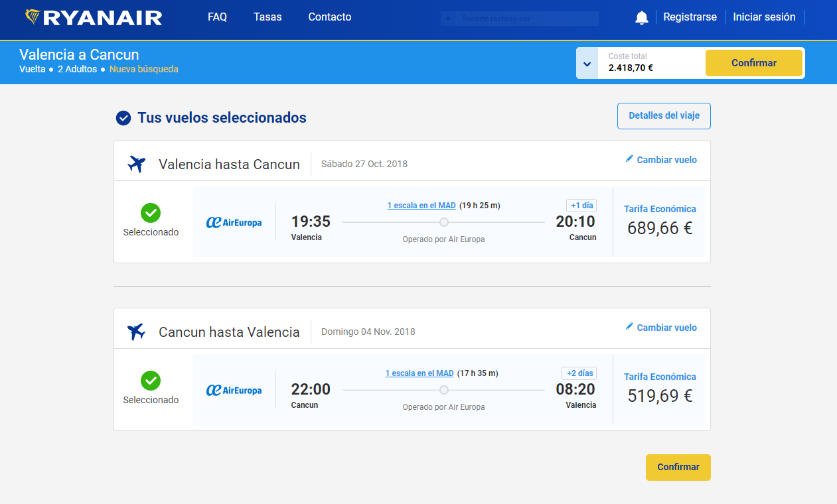Open Detalles del viaje
This screenshot has width=837, height=504.
pyautogui.click(x=664, y=116)
